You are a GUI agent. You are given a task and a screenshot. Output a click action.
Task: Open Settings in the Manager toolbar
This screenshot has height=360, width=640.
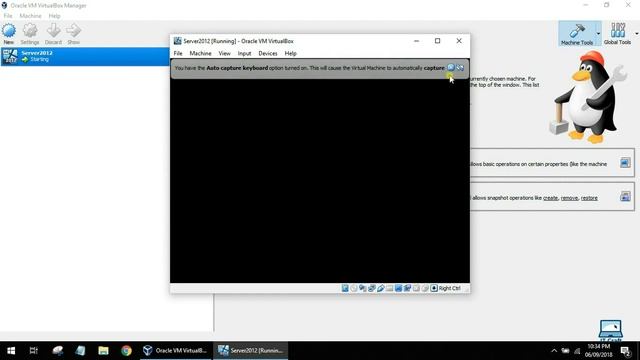point(30,34)
